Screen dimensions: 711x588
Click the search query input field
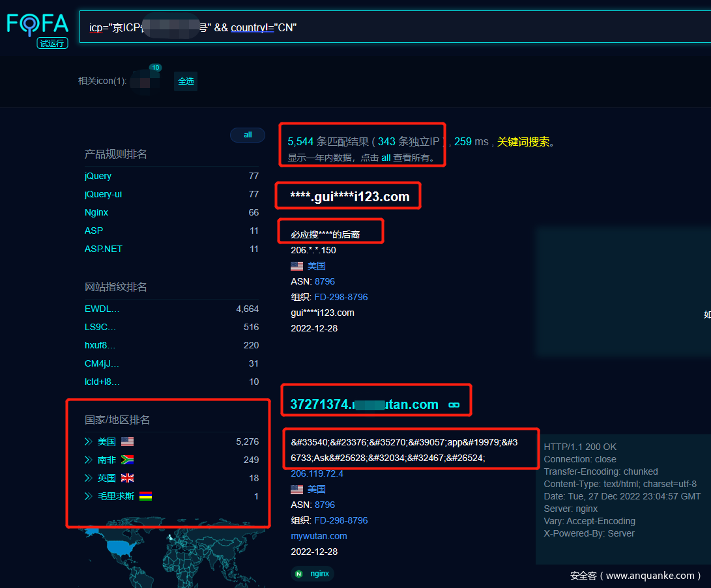click(x=391, y=27)
